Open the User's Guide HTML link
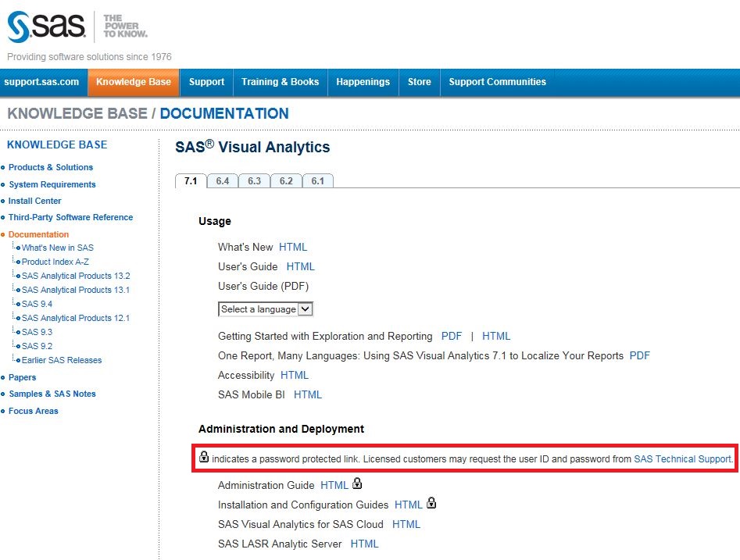 301,266
